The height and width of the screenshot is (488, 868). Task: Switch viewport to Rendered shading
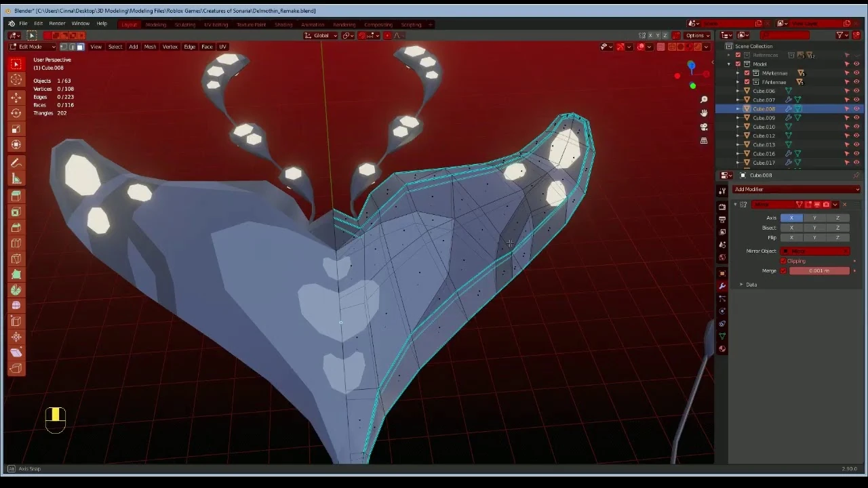[697, 46]
